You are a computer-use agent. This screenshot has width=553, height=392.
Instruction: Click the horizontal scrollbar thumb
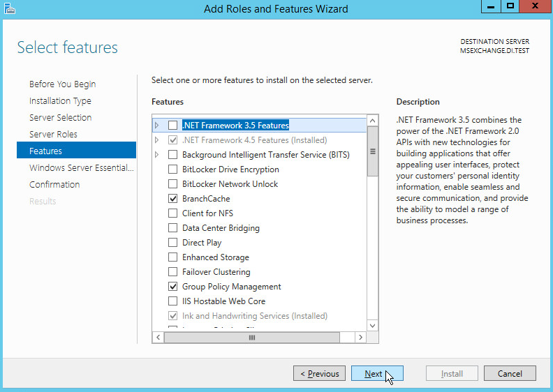(251, 337)
